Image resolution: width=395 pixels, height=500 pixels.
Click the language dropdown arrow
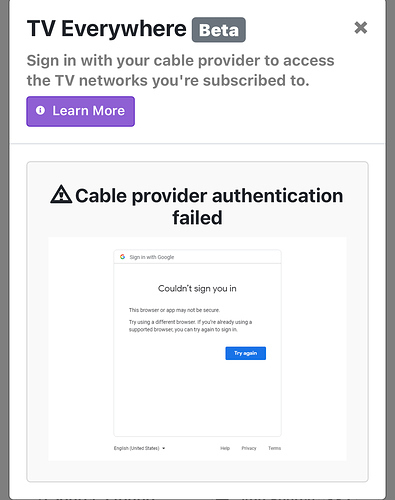[163, 448]
